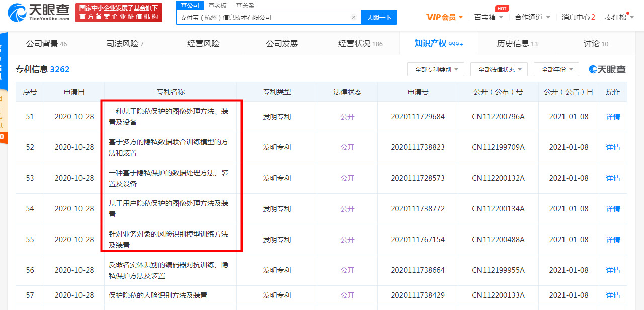Switch to the 公司背景 tab
Screen dimensions: 644x310
click(x=46, y=44)
